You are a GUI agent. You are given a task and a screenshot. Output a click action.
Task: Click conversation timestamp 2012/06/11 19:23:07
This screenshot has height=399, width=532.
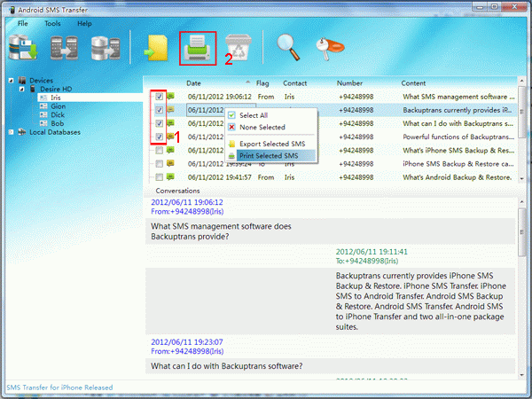pyautogui.click(x=187, y=342)
